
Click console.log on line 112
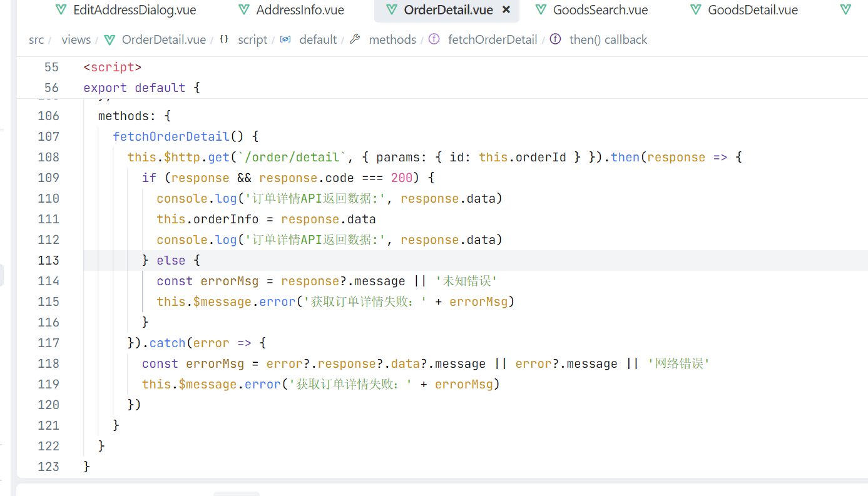click(197, 240)
